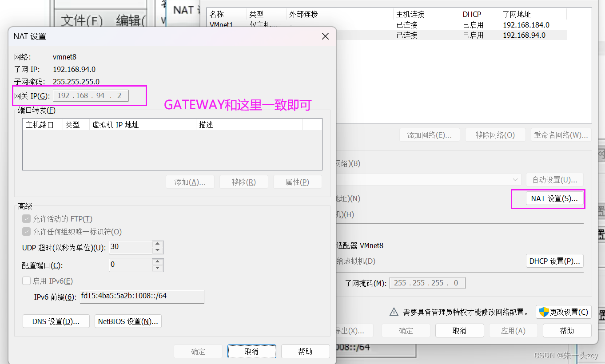The height and width of the screenshot is (364, 605).
Task: Increase 配置端口 value with up arrow
Action: pos(158,262)
